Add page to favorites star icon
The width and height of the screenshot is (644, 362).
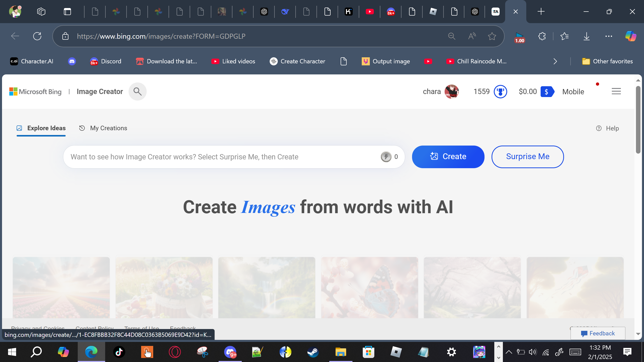(492, 36)
